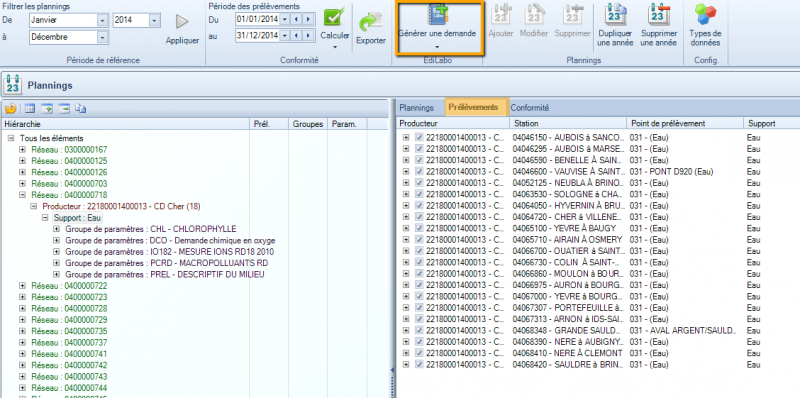Click the refresh icon in hierarchy toolbar
The image size is (800, 398).
coord(11,108)
